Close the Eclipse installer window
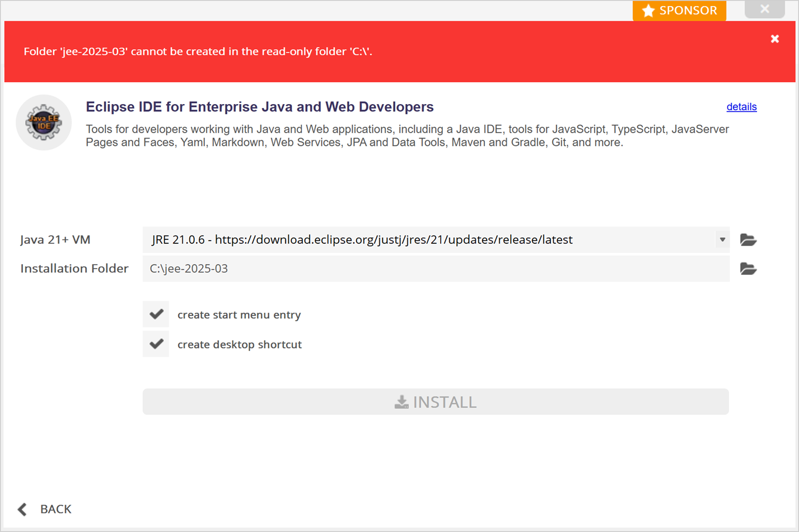Screen dimensions: 799x532 (765, 9)
